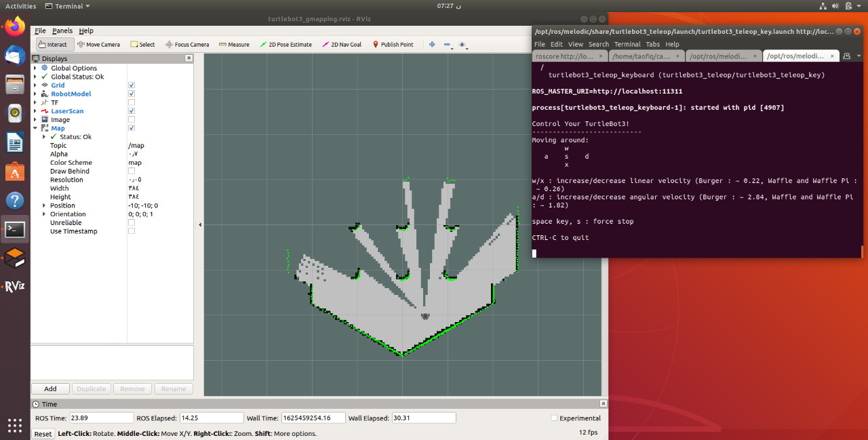This screenshot has width=868, height=440.
Task: Switch to Terminal via dock icon
Action: pos(15,229)
